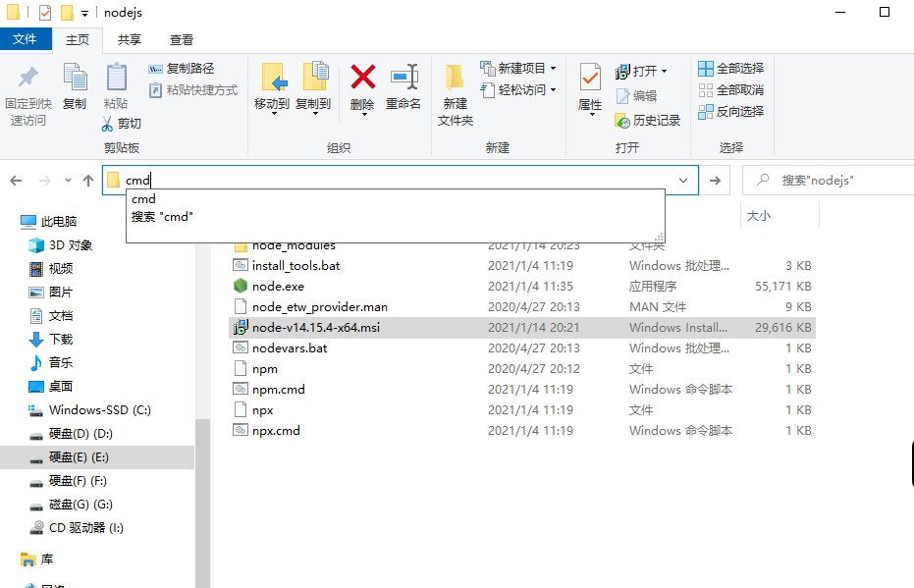Create a New folder (新建文件夹)

pos(456,94)
